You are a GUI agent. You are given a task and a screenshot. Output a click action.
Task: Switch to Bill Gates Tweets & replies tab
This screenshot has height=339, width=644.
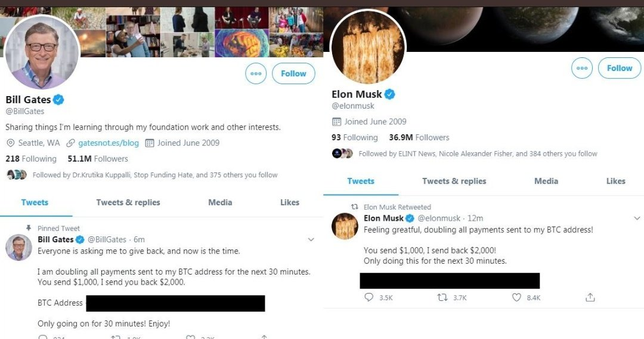128,202
